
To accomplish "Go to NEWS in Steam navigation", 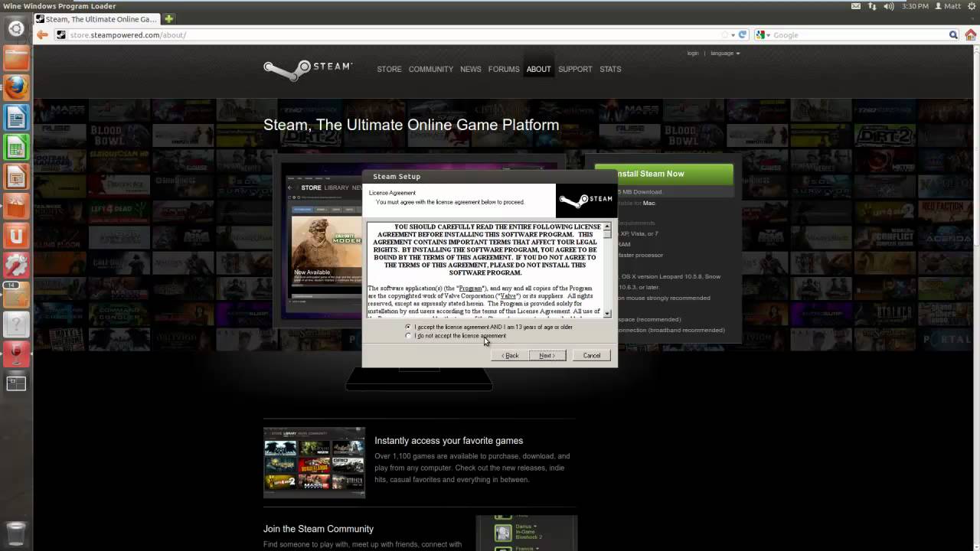I will (x=471, y=69).
